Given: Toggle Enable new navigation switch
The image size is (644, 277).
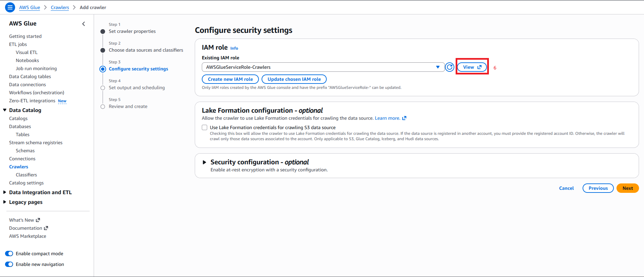Looking at the screenshot, I should 9,264.
